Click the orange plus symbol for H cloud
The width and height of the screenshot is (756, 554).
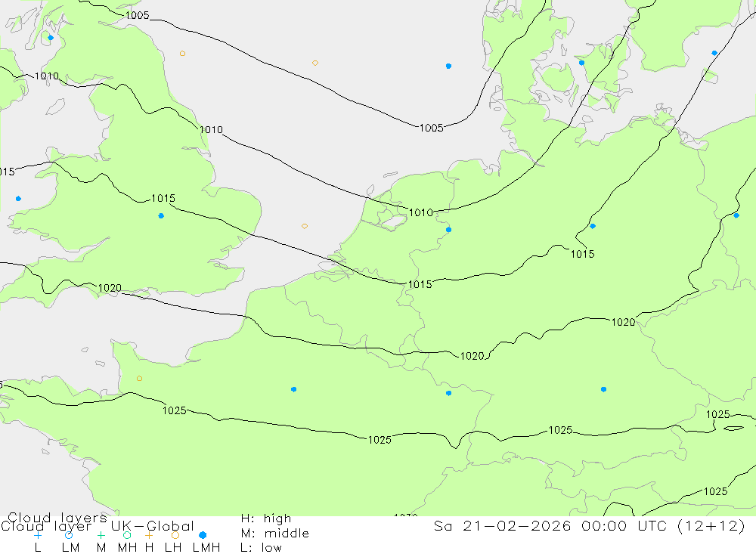click(x=149, y=535)
